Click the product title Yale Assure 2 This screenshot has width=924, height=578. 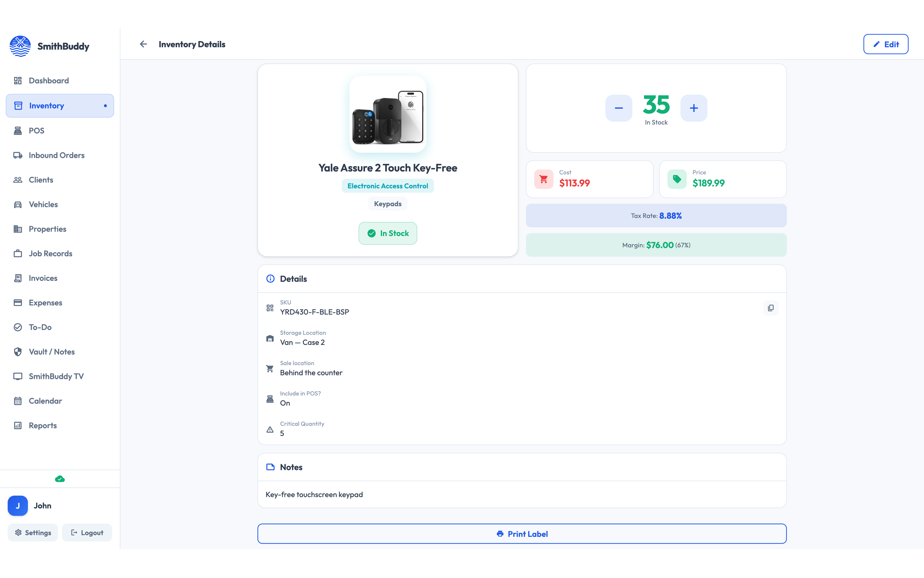coord(388,168)
